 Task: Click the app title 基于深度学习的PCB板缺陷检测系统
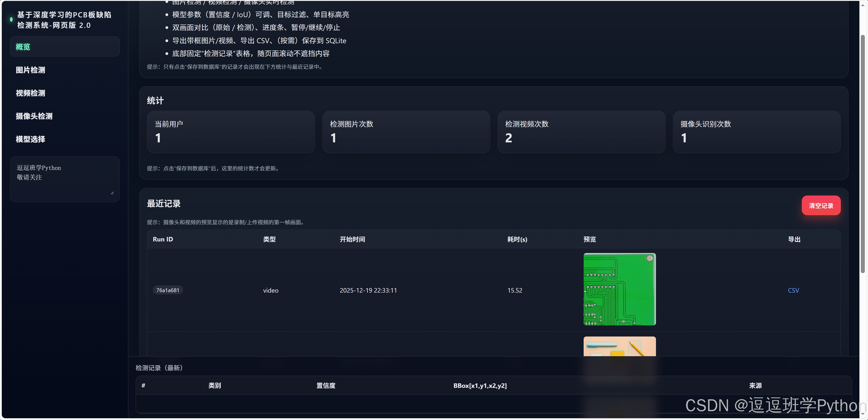64,20
